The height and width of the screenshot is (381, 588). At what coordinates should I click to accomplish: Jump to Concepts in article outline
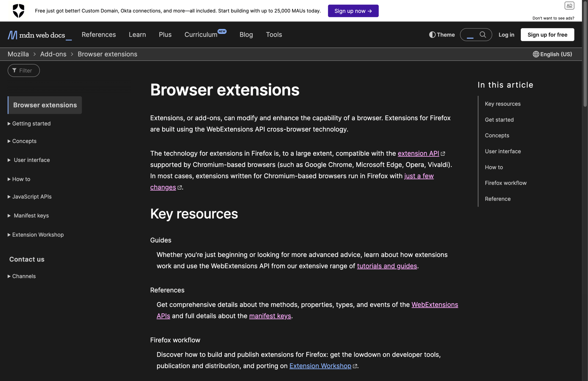[x=497, y=135]
